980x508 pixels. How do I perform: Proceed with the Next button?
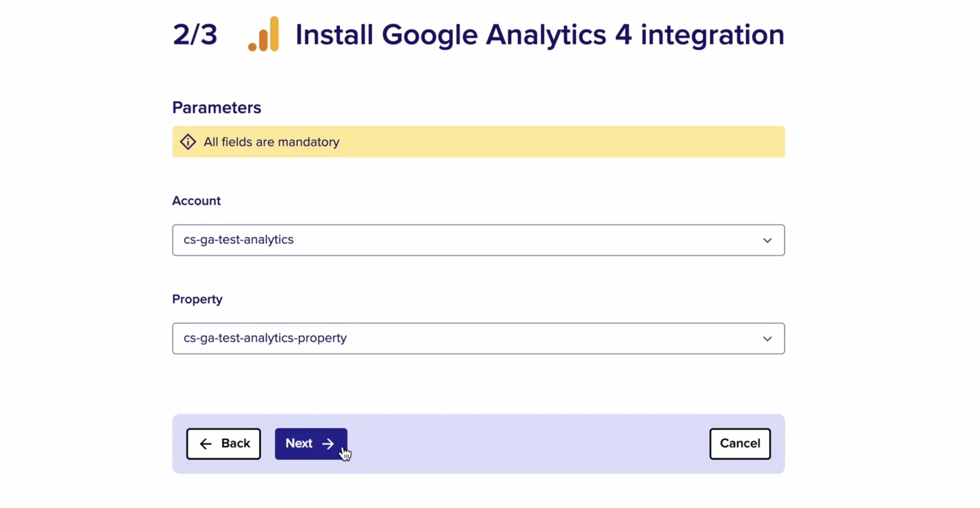pos(311,444)
